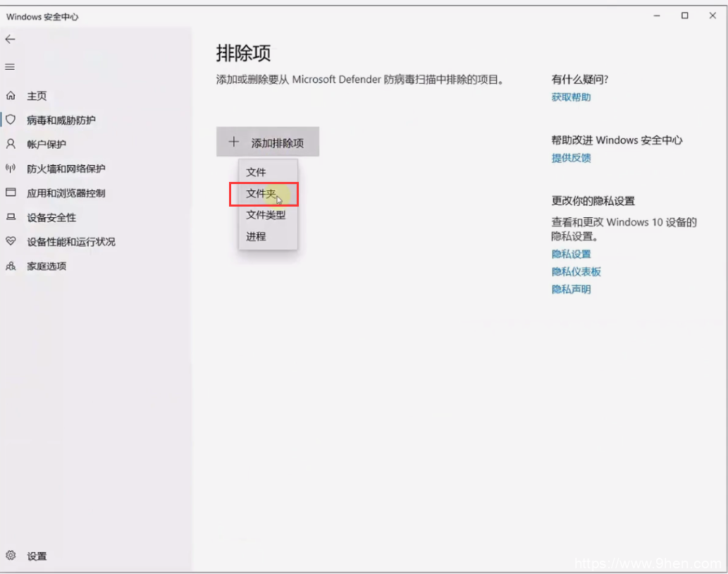Open the 隐私设置 link
This screenshot has width=728, height=574.
click(571, 254)
